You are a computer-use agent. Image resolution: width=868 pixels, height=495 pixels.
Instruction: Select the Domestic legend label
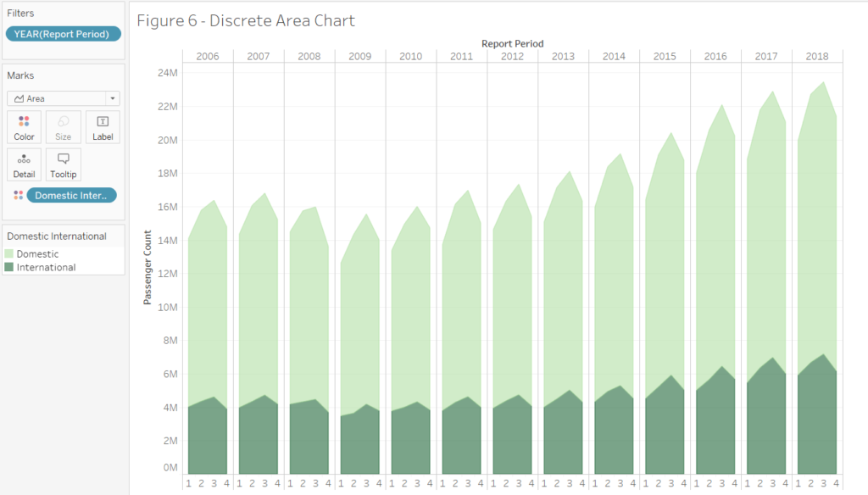37,254
